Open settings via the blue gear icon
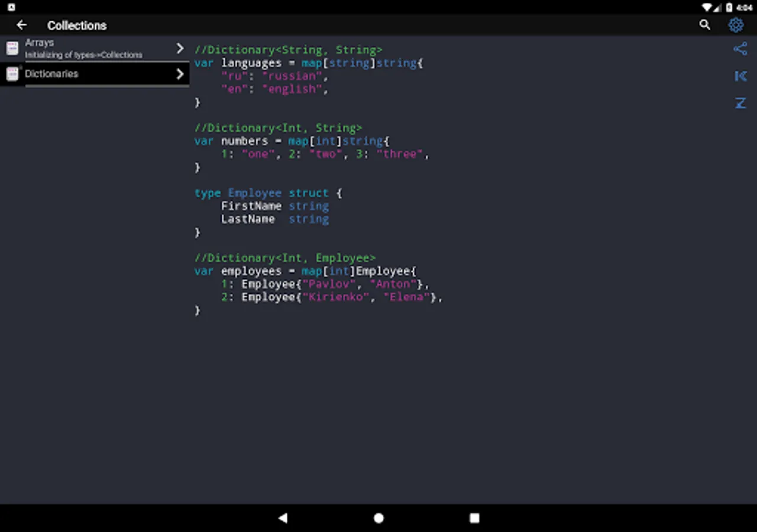This screenshot has width=757, height=532. tap(736, 25)
